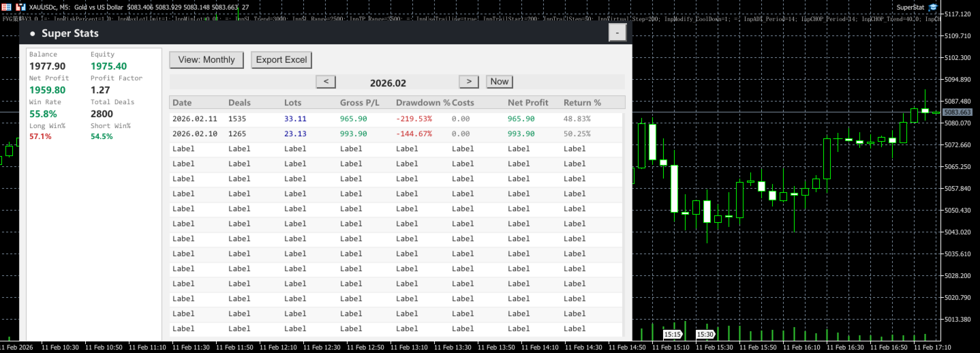This screenshot has width=980, height=353.
Task: Select the 2026.02.11 date cell
Action: pyautogui.click(x=195, y=119)
